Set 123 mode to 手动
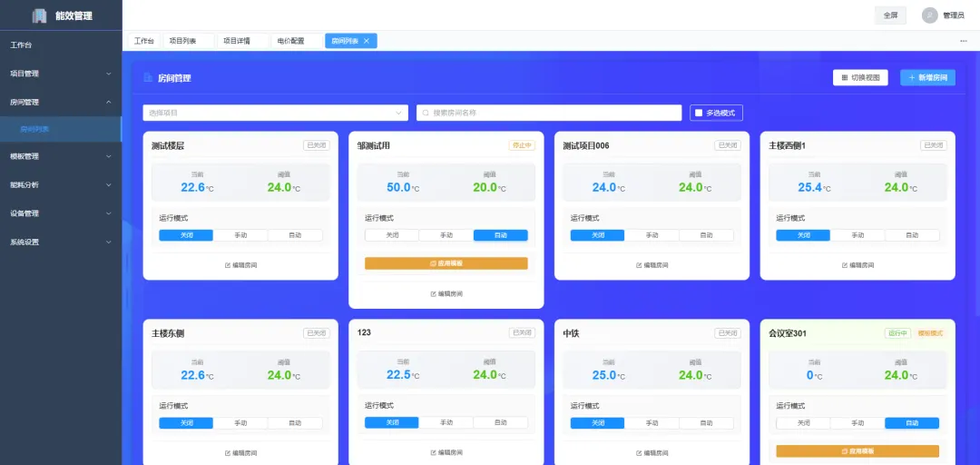 click(x=446, y=422)
